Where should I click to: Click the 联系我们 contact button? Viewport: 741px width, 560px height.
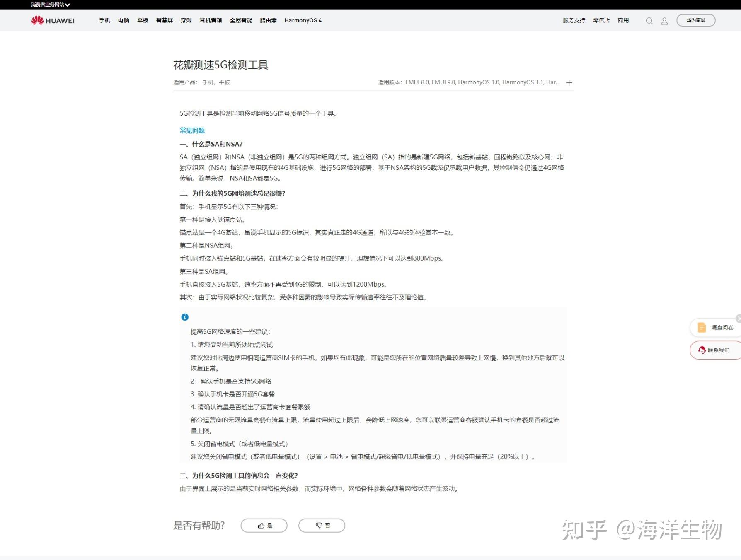[x=716, y=350]
